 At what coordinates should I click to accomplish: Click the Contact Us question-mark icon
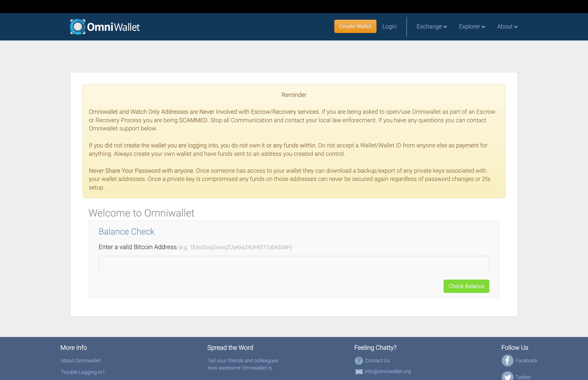point(359,361)
